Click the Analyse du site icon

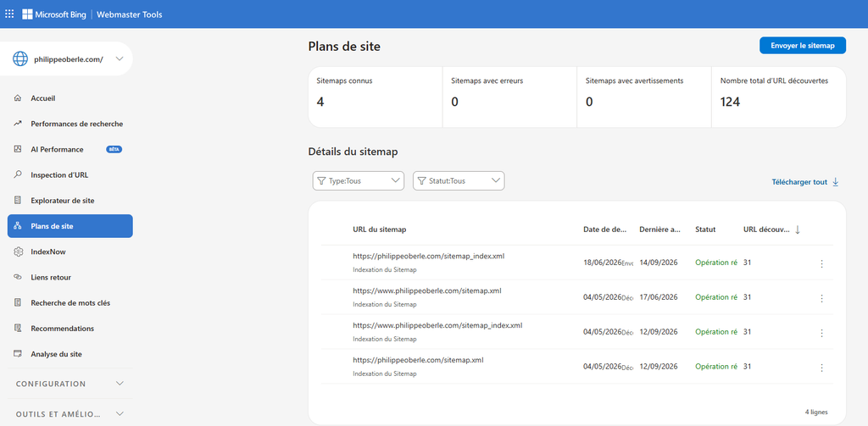18,354
